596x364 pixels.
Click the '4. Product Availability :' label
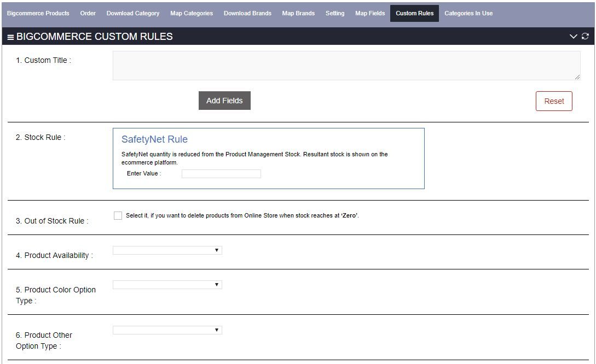tap(54, 255)
